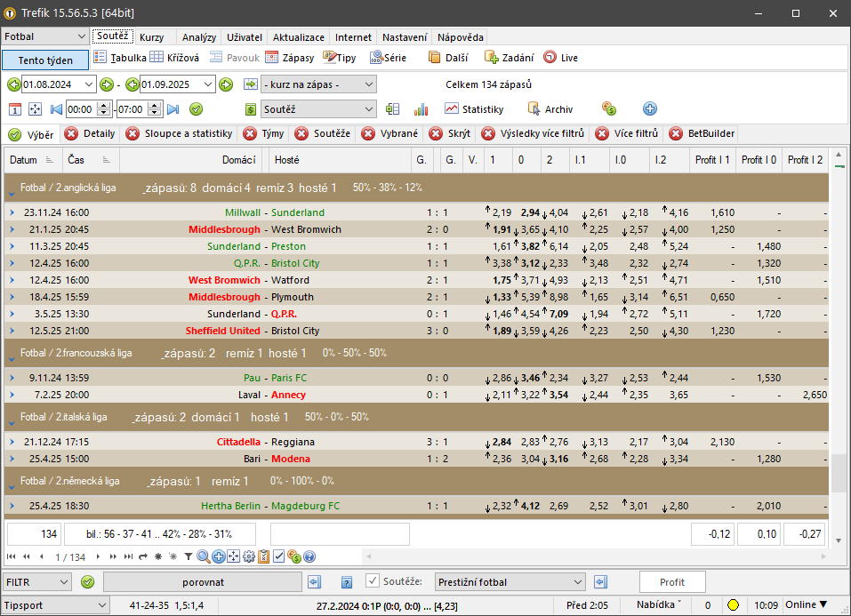Click the vertical scrollbar of the match list
Viewport: 851px width, 616px height.
(839, 348)
